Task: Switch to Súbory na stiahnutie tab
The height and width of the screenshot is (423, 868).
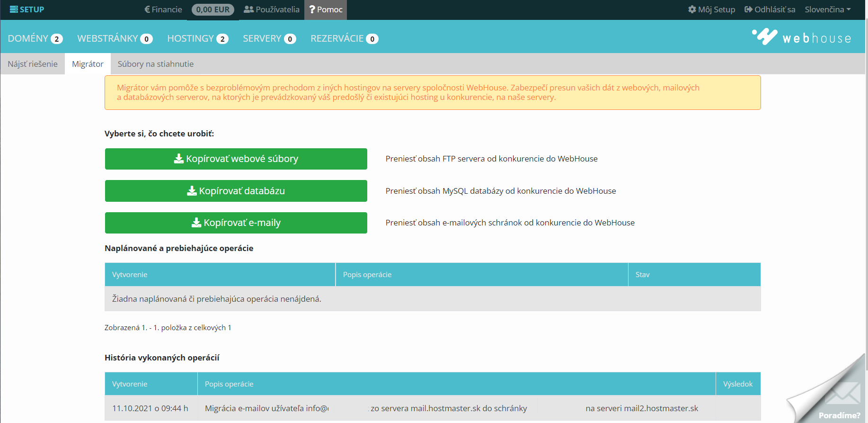Action: coord(156,64)
